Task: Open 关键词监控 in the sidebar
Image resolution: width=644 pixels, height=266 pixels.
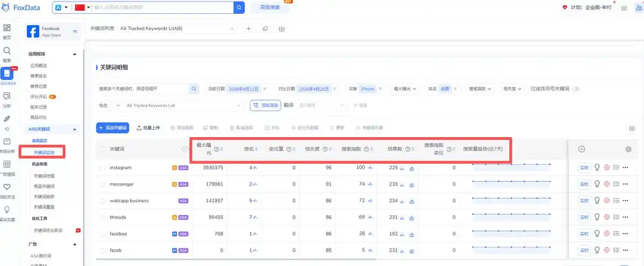Action: tap(44, 153)
